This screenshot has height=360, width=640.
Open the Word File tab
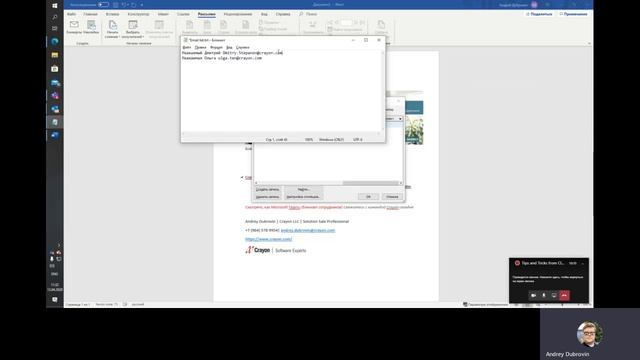click(71, 14)
